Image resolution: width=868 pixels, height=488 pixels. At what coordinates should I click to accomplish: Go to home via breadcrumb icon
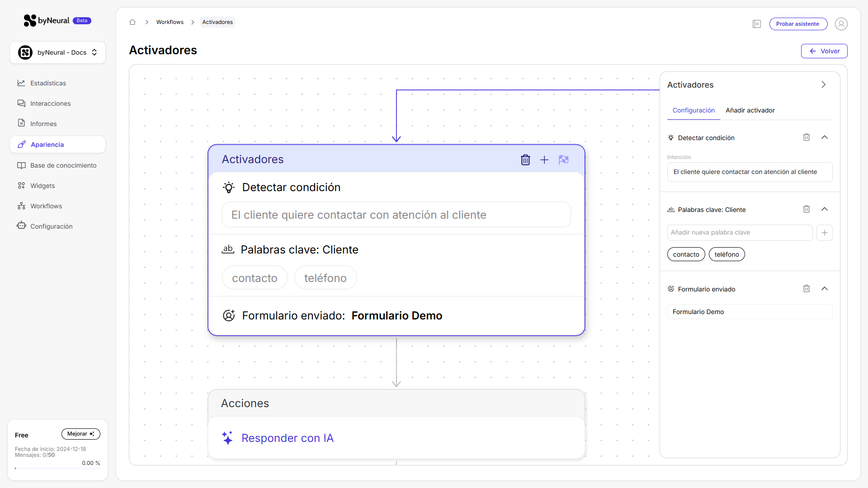click(132, 22)
